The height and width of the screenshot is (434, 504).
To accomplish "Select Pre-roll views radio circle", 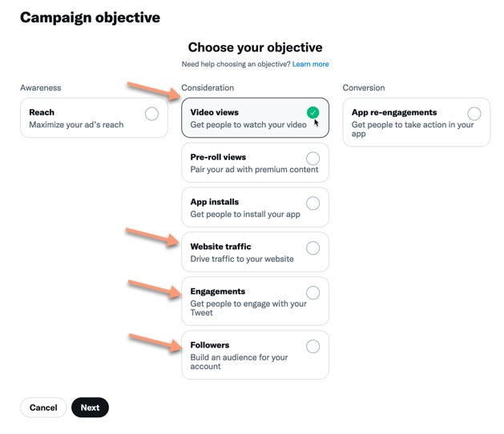I will point(312,159).
